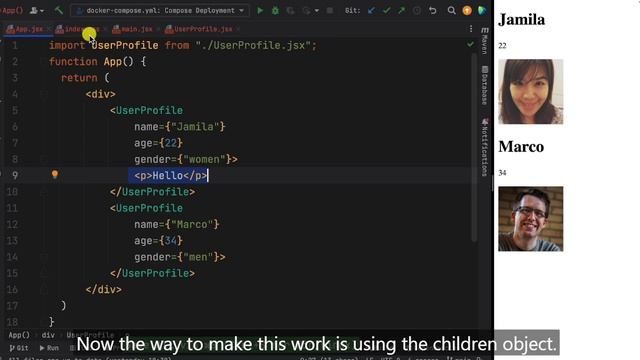The width and height of the screenshot is (640, 360).
Task: Open Search Everywhere magnifier icon
Action: (x=451, y=10)
